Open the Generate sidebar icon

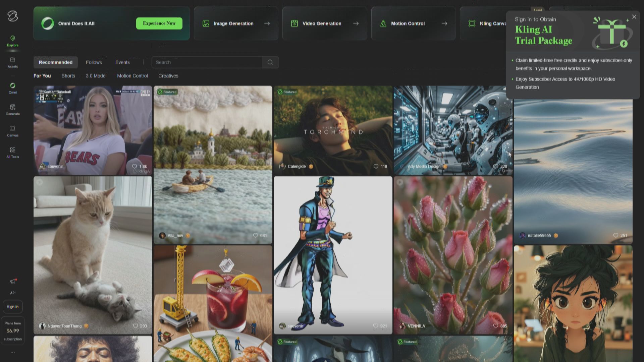(x=13, y=107)
